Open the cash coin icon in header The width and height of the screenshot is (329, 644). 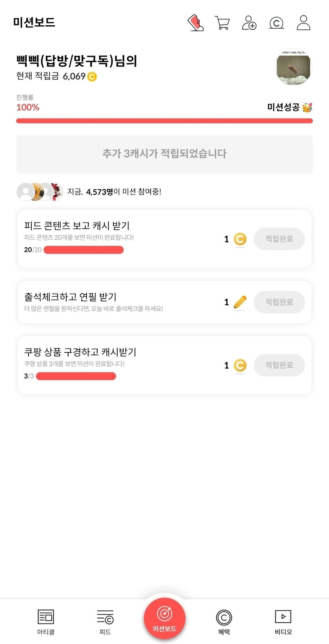tap(276, 23)
